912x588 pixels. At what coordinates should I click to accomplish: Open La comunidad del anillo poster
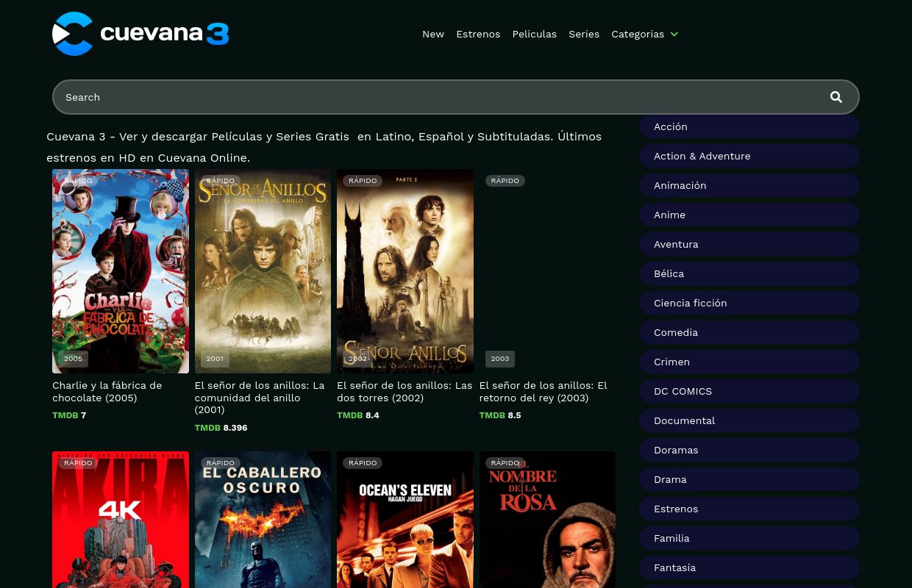(263, 271)
